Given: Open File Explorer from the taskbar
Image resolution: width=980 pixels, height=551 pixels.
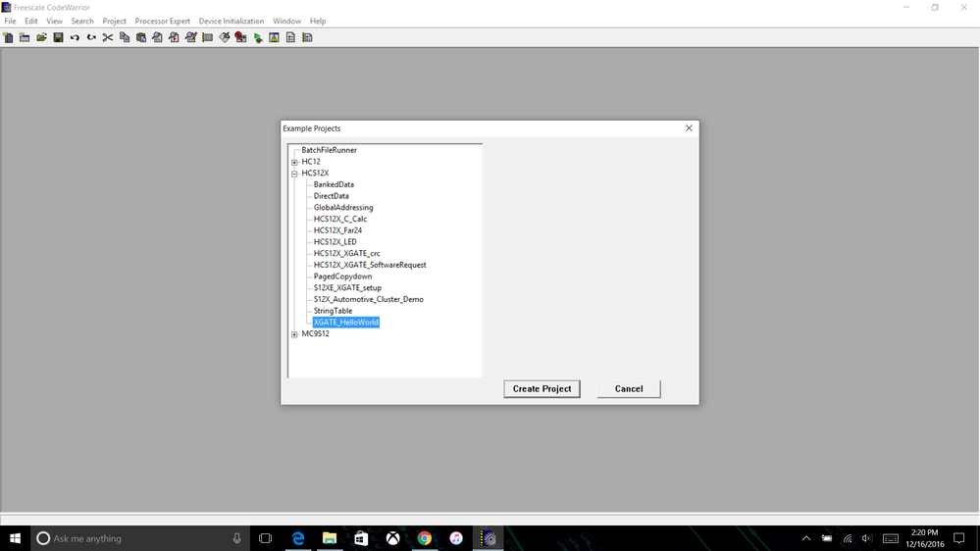Looking at the screenshot, I should pyautogui.click(x=330, y=538).
